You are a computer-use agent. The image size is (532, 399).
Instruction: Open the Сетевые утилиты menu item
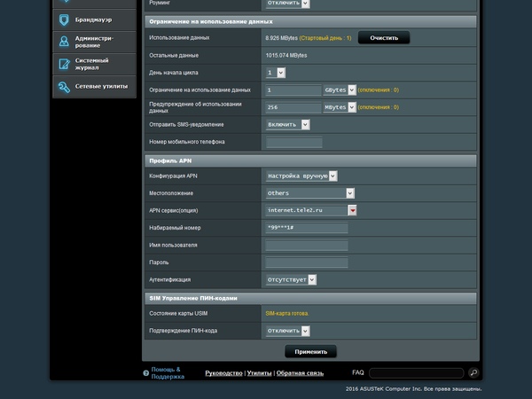pyautogui.click(x=94, y=87)
